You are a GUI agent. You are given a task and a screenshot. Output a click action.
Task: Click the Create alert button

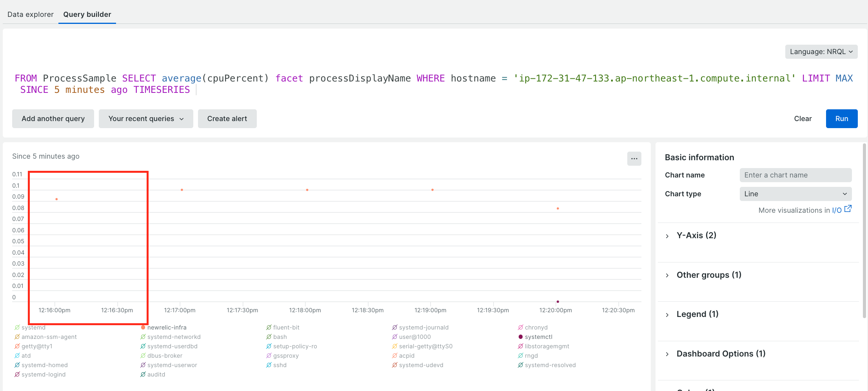pyautogui.click(x=227, y=119)
